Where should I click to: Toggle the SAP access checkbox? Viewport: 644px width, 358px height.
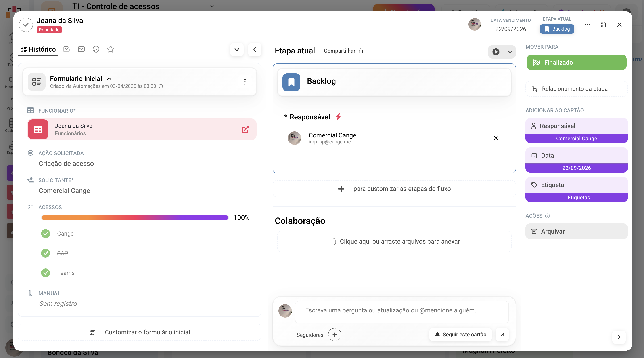[46, 253]
